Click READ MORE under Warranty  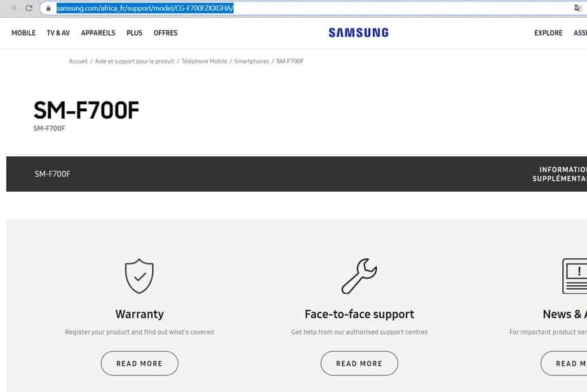tap(139, 363)
